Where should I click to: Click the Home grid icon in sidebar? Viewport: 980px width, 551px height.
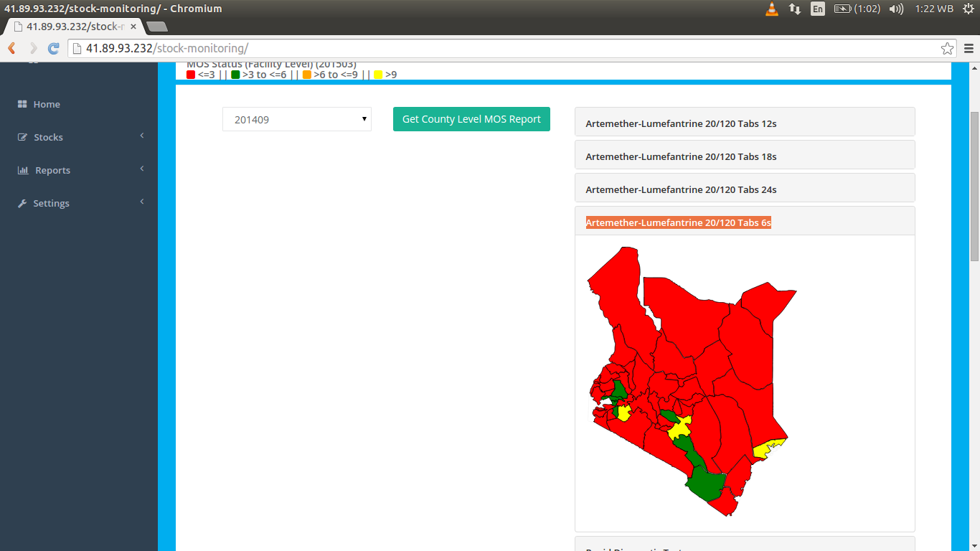pyautogui.click(x=22, y=104)
